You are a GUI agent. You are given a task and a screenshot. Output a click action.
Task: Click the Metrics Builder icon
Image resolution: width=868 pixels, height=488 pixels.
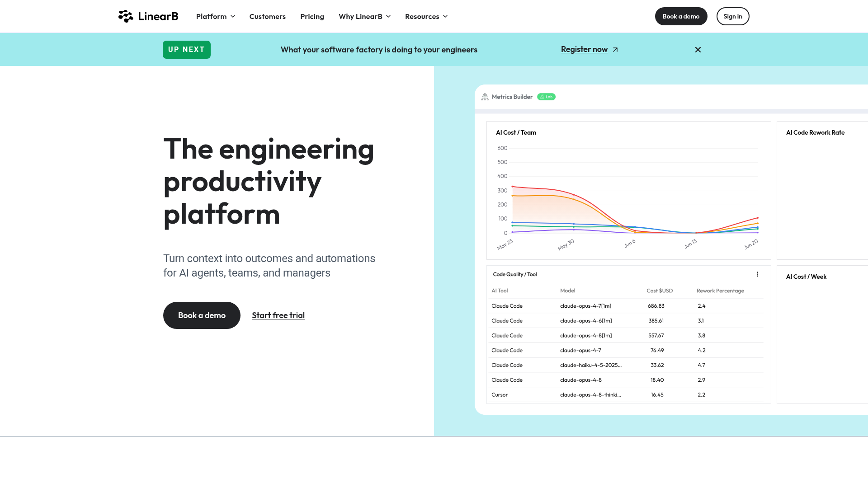click(x=485, y=97)
